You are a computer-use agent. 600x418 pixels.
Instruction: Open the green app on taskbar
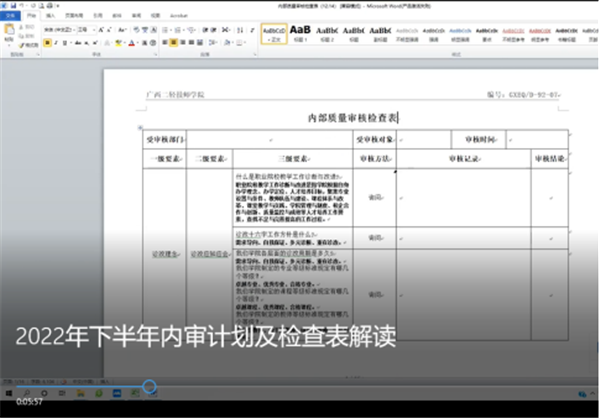coord(99,393)
